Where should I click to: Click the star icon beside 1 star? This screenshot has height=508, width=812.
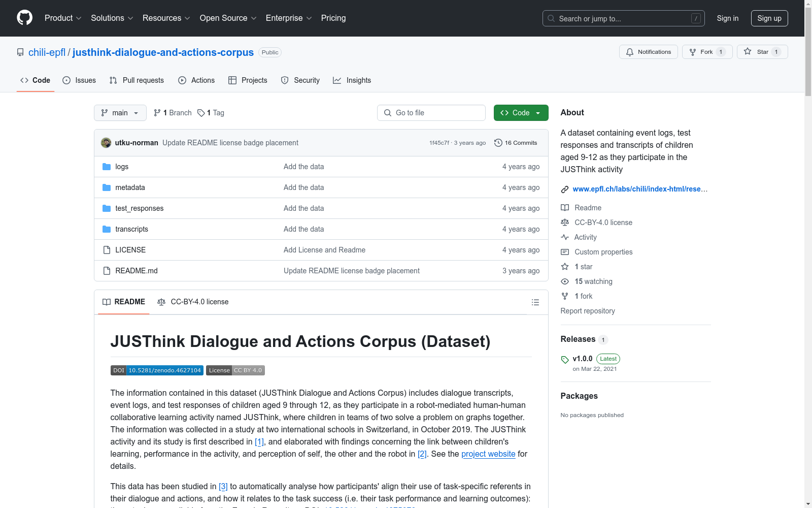(x=565, y=267)
